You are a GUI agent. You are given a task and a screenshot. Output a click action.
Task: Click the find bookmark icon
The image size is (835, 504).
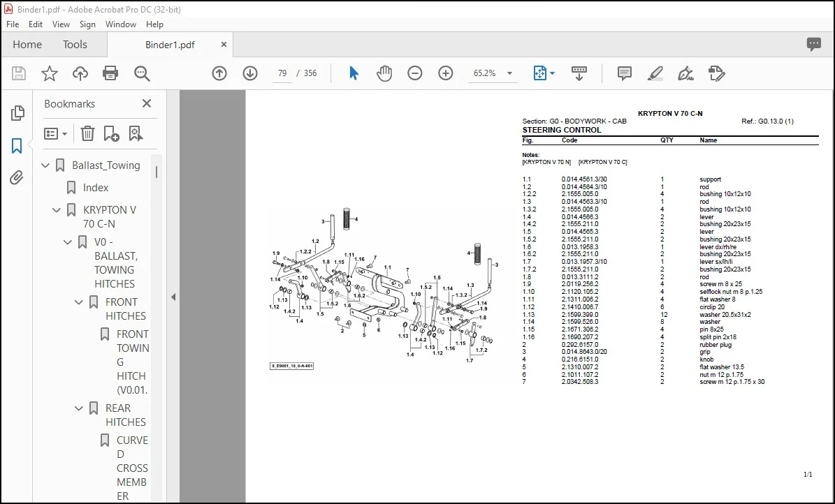pyautogui.click(x=136, y=133)
